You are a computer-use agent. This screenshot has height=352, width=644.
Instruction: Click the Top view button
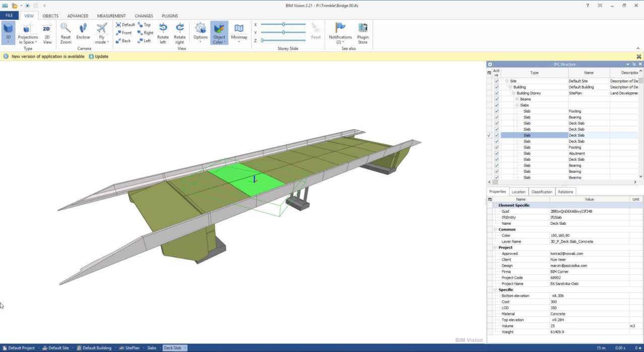pos(144,25)
